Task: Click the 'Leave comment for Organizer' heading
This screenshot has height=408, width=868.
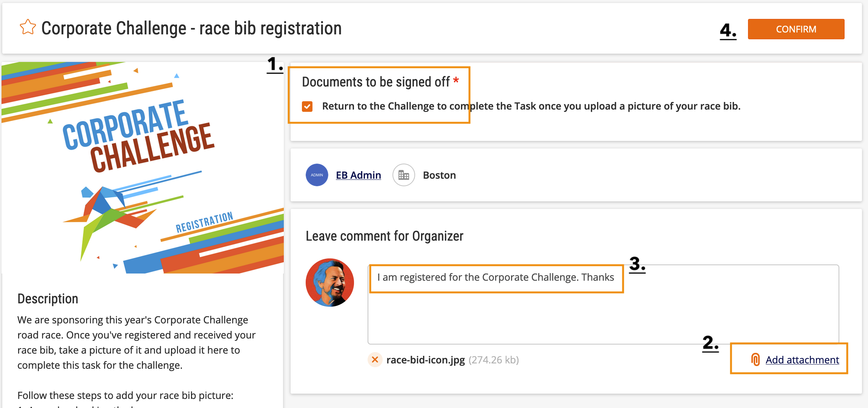Action: [384, 236]
